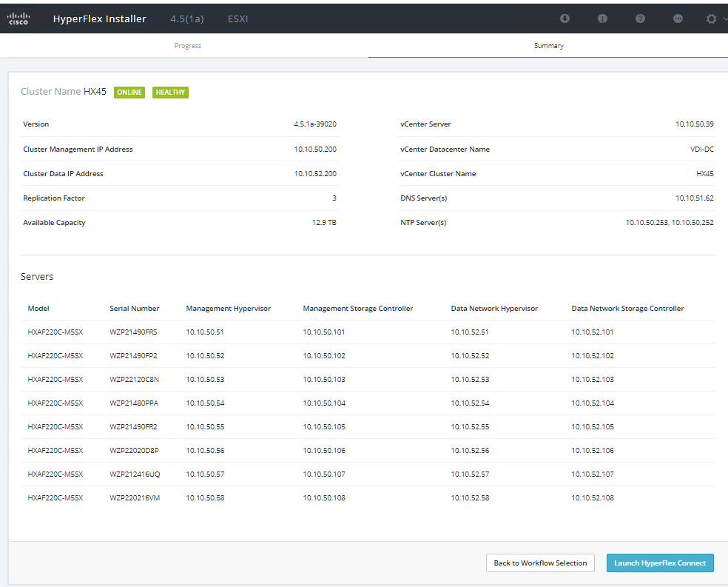The width and height of the screenshot is (728, 587).
Task: Click the HEALTHY status badge
Action: 170,93
